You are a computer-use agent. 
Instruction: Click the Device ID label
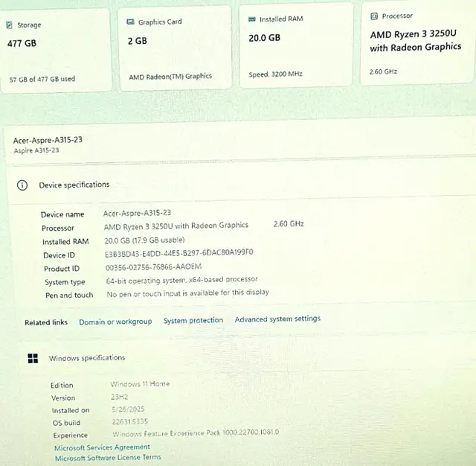coord(59,255)
